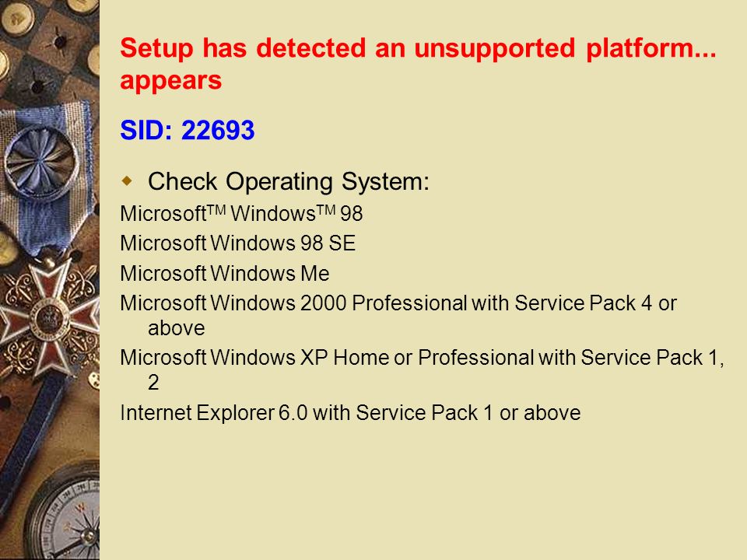Click the blue ribbon rosette on the medal
The image size is (747, 560).
pos(42,163)
